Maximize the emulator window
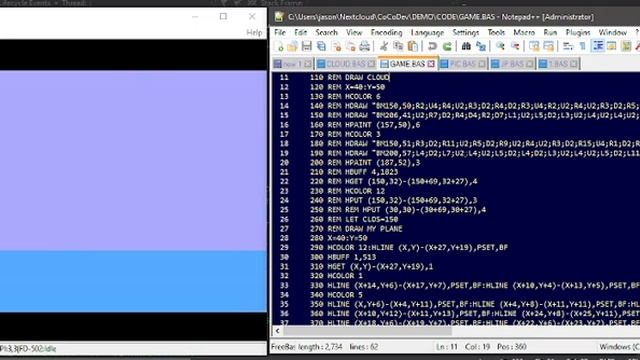 coord(223,16)
